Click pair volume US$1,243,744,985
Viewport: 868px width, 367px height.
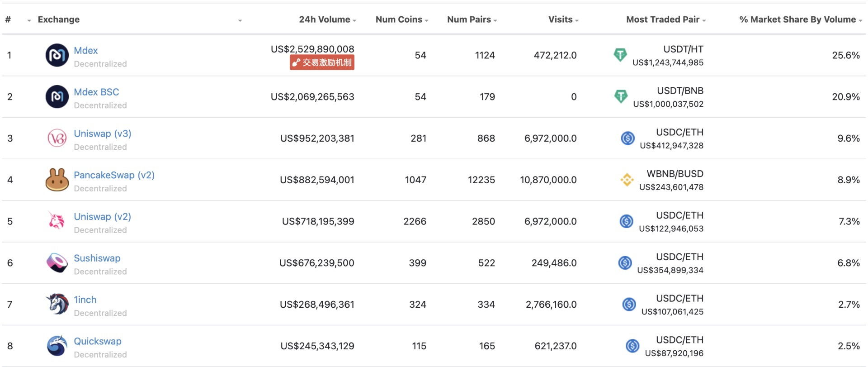668,62
